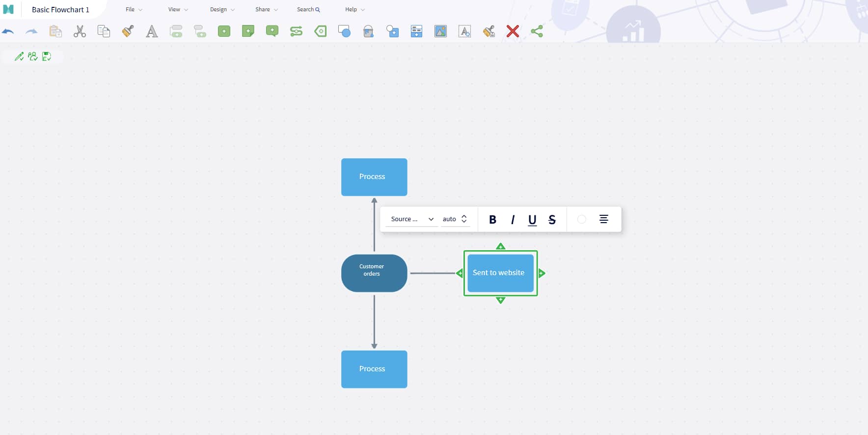868x435 pixels.
Task: Open the Source font family dropdown
Action: click(412, 219)
